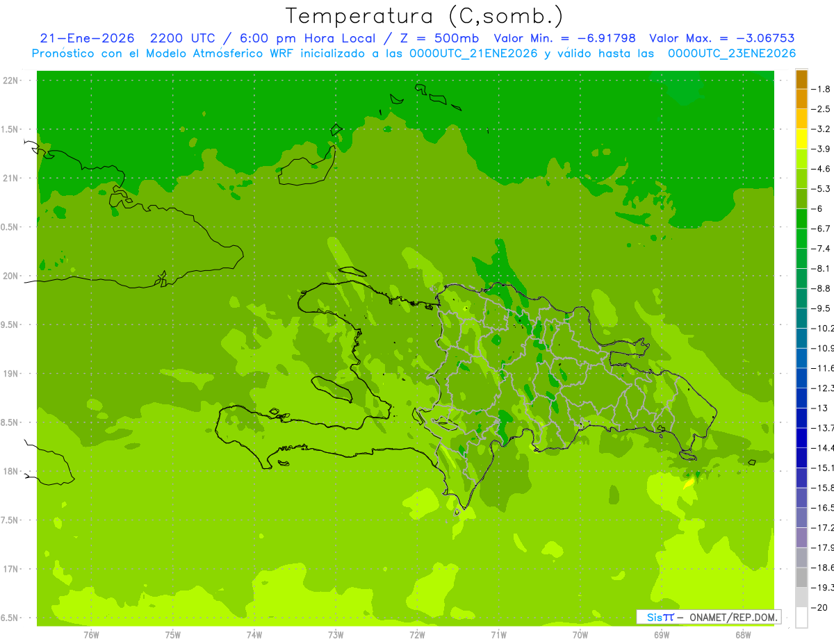This screenshot has height=644, width=834.
Task: Click the '68W' longitude axis label
Action: pos(743,634)
